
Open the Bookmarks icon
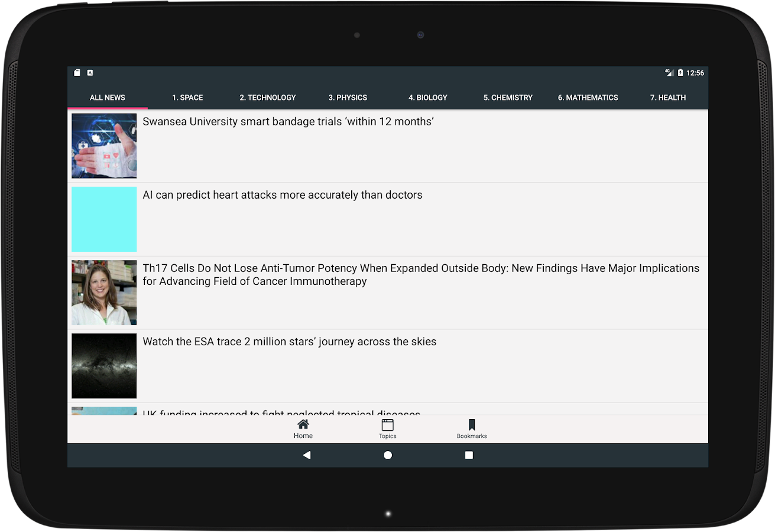coord(472,425)
